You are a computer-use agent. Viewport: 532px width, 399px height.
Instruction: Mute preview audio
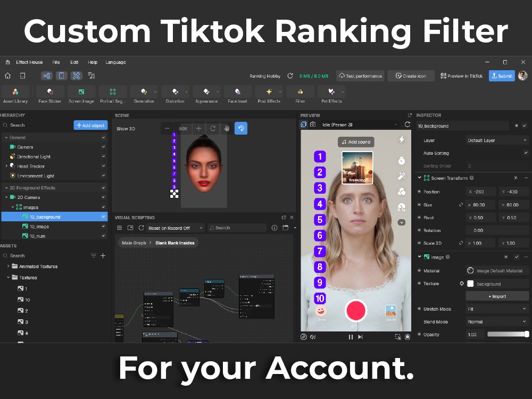click(313, 337)
